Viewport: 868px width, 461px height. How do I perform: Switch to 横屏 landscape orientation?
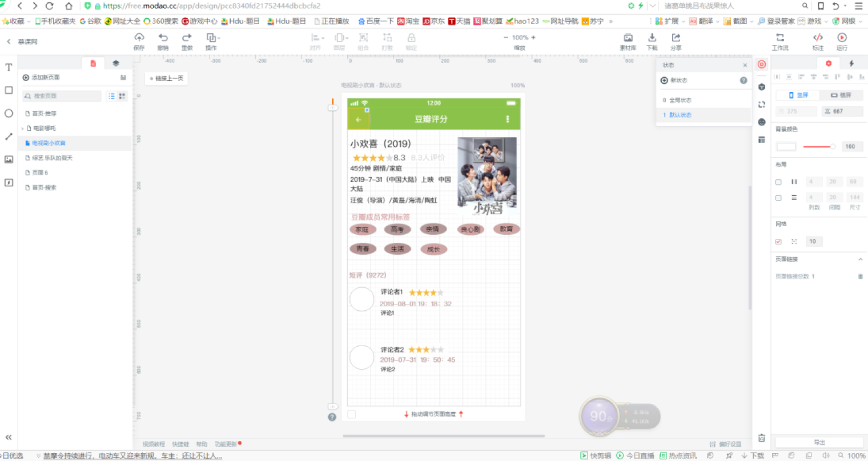coord(841,95)
